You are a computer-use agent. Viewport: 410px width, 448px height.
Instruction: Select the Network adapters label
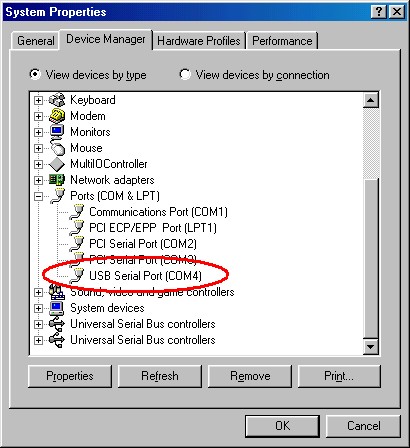pos(112,180)
